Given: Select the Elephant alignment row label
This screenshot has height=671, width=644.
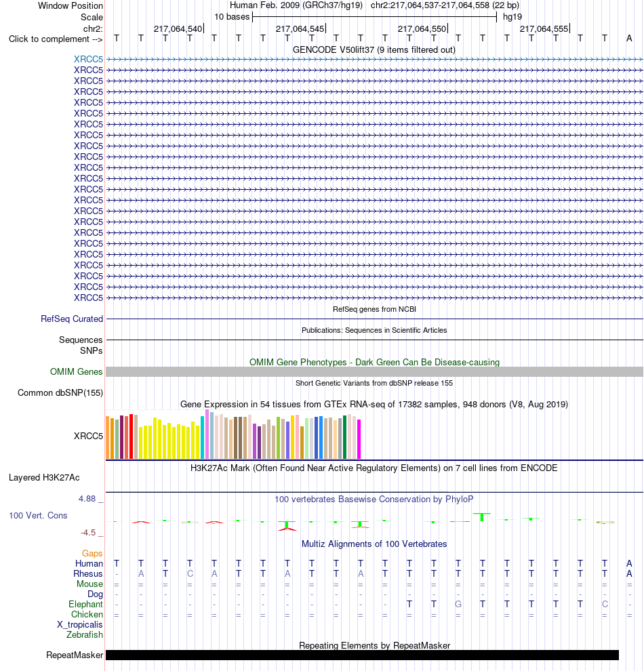Looking at the screenshot, I should [85, 605].
